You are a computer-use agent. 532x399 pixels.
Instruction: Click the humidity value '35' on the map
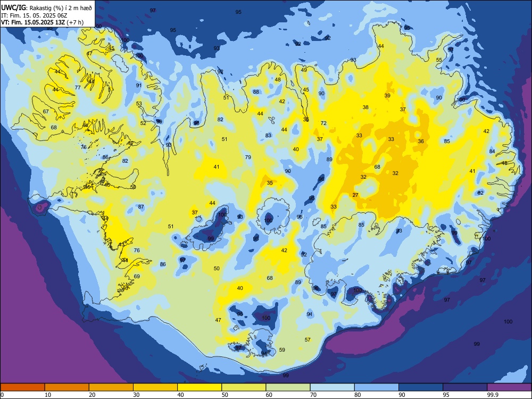pos(270,183)
